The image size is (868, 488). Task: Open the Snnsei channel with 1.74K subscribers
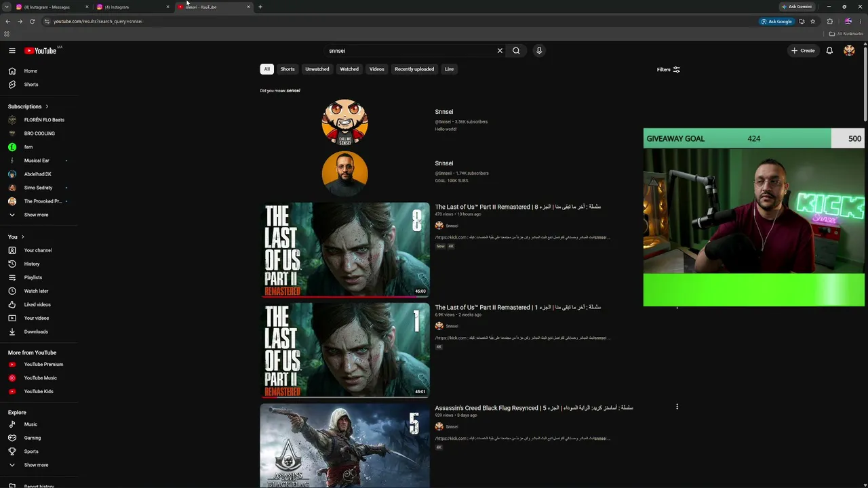(444, 163)
